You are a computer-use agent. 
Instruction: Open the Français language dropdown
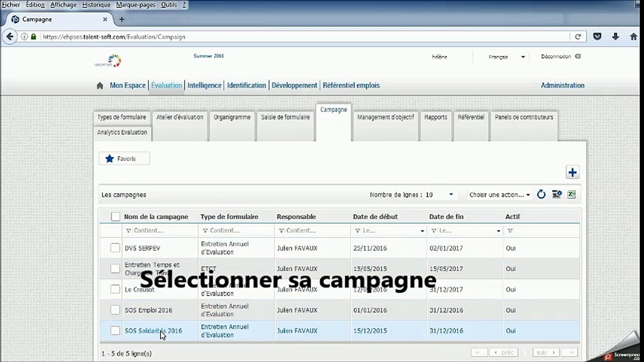coord(507,57)
